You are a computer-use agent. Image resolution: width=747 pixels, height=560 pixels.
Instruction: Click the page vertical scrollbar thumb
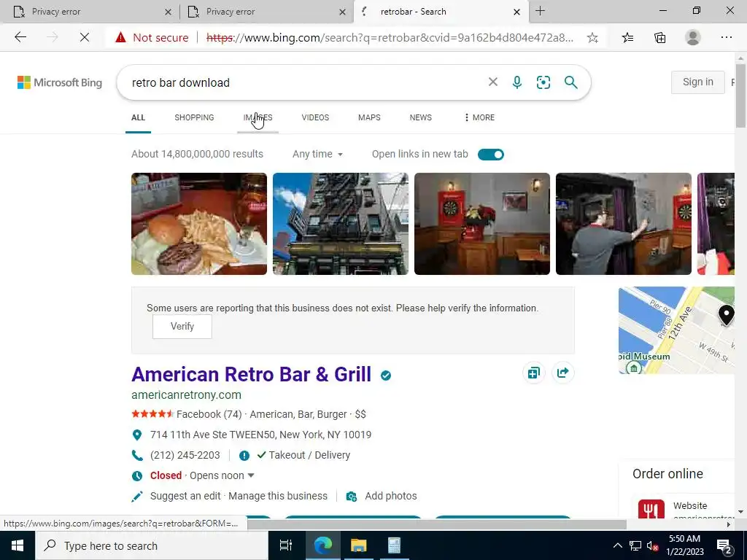[741, 96]
